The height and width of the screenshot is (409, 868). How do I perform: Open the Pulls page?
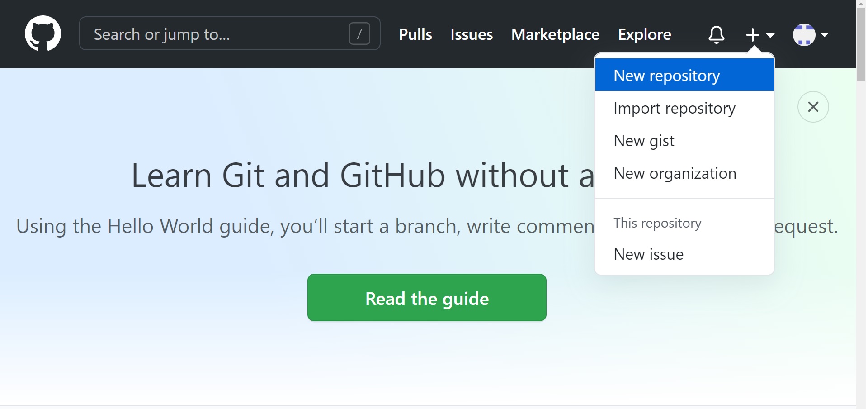click(415, 34)
